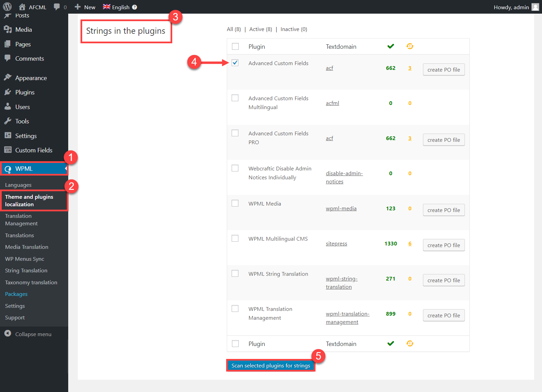
Task: Open the disable-admin-notices textdomain link
Action: [x=344, y=177]
